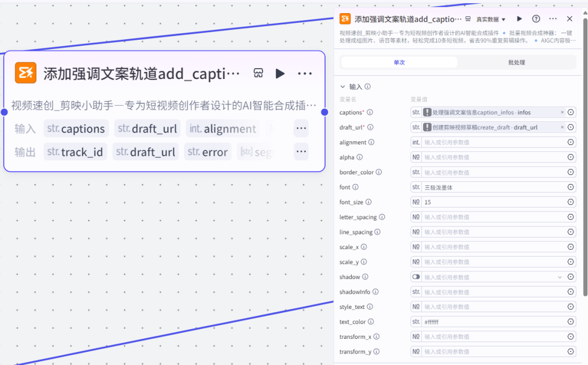Viewport: 588px width, 365px height.
Task: Click the node's right output connection port
Action: [324, 112]
